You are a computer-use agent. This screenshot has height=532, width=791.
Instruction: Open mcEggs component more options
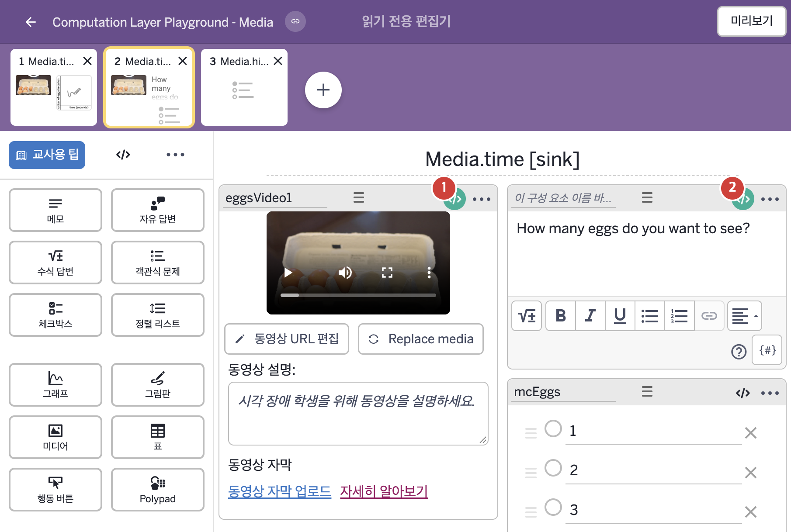pos(770,393)
